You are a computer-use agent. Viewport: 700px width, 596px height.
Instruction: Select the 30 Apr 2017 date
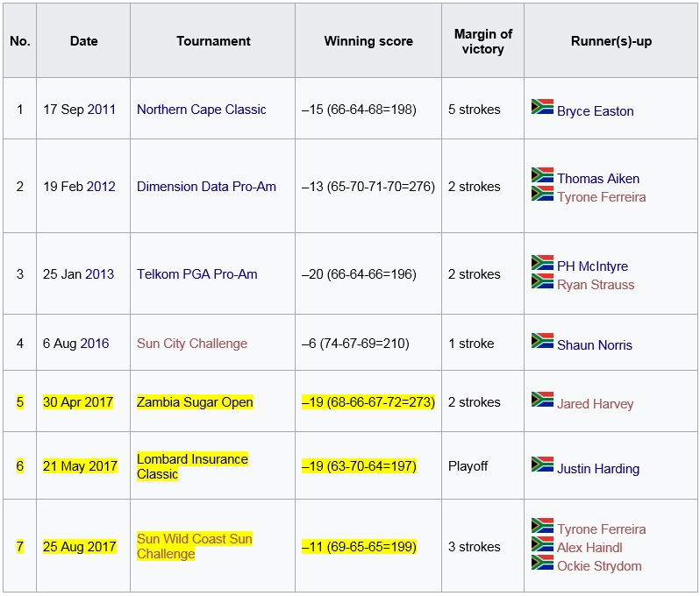click(78, 402)
